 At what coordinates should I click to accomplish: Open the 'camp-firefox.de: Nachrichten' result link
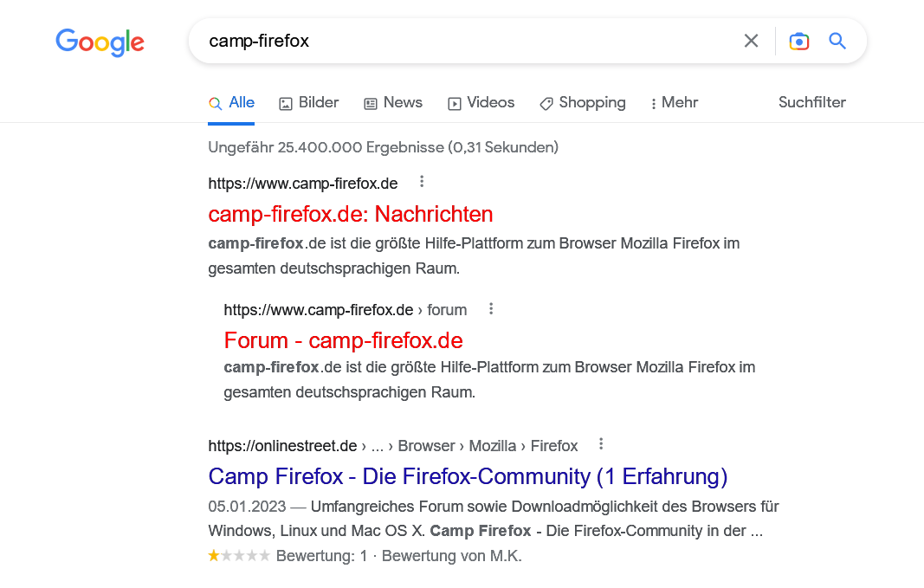[351, 214]
